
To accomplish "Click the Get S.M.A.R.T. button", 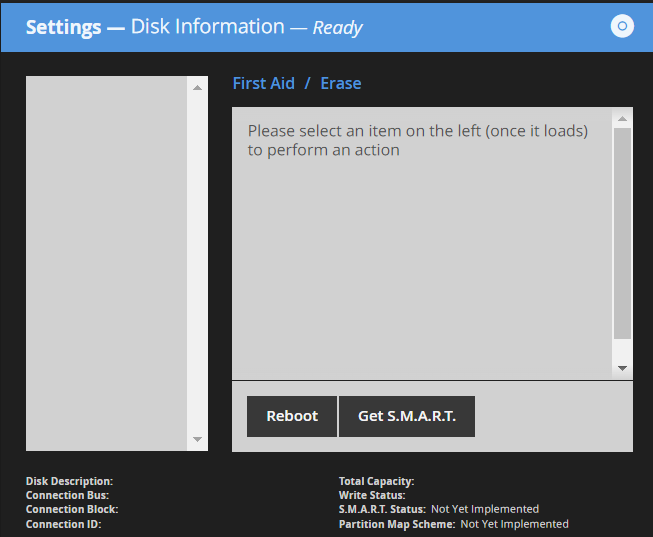I will coord(407,416).
